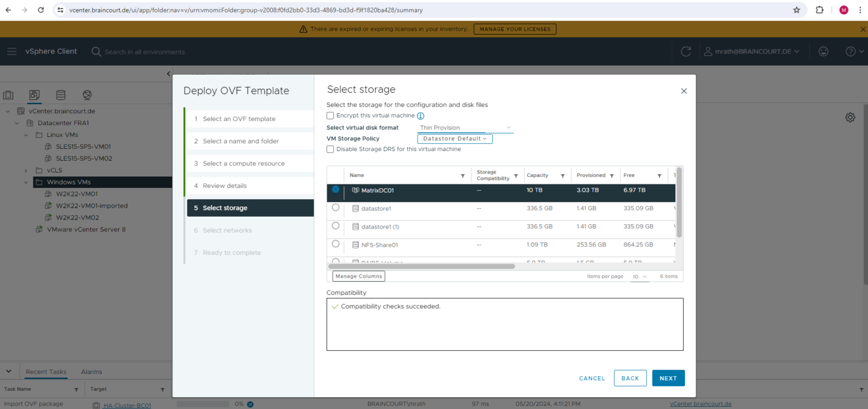
Task: Open the feedback smiley icon
Action: point(823,51)
